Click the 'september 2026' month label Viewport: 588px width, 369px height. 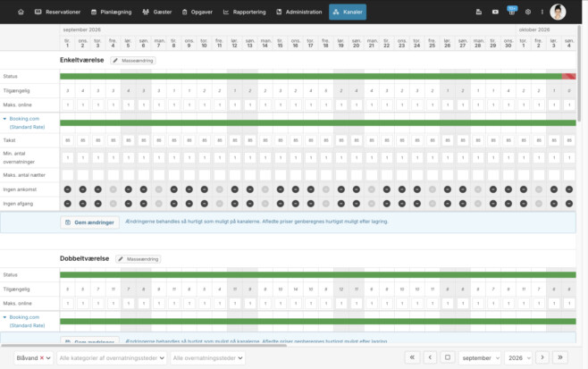[x=81, y=29]
